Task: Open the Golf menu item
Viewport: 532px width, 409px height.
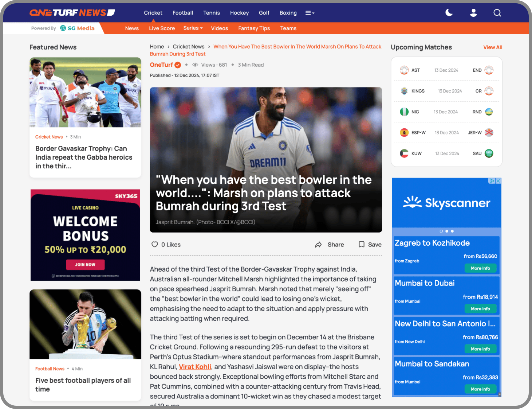Action: (x=264, y=13)
